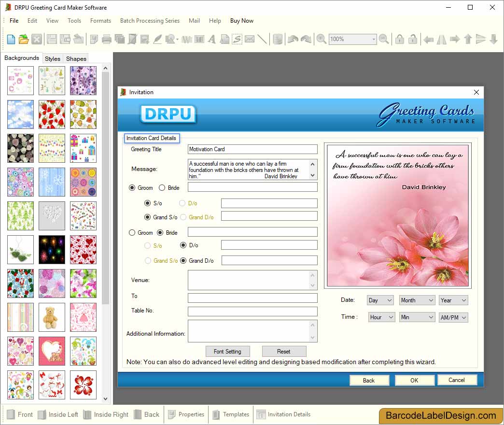This screenshot has height=425, width=504.
Task: Click the gray X close-document toolbar icon
Action: (37, 39)
